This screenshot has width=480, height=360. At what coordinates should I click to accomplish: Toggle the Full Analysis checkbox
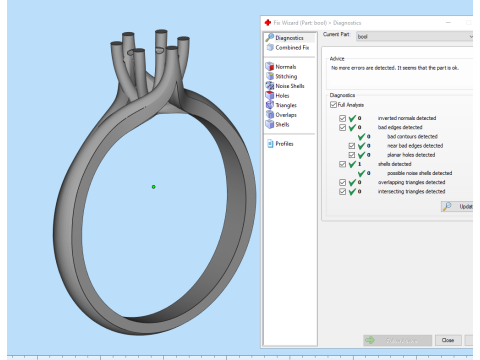click(x=333, y=105)
